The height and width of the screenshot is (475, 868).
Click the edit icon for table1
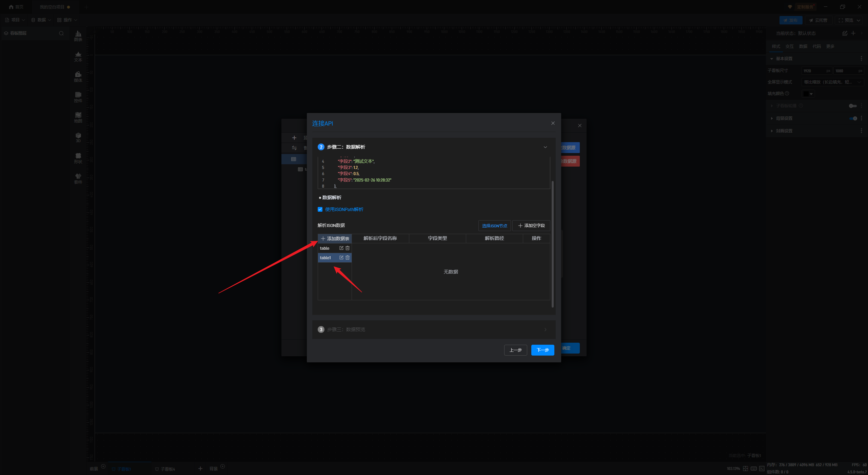[341, 258]
